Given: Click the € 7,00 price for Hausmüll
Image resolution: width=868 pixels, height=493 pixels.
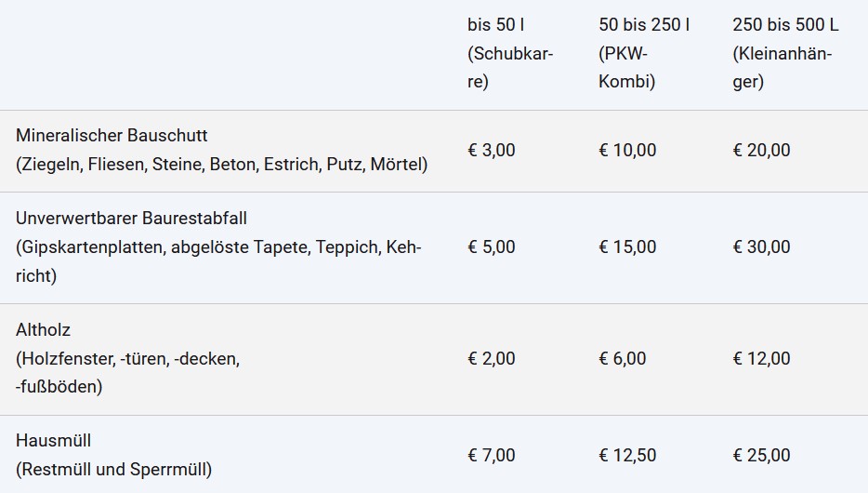Looking at the screenshot, I should coord(492,456).
